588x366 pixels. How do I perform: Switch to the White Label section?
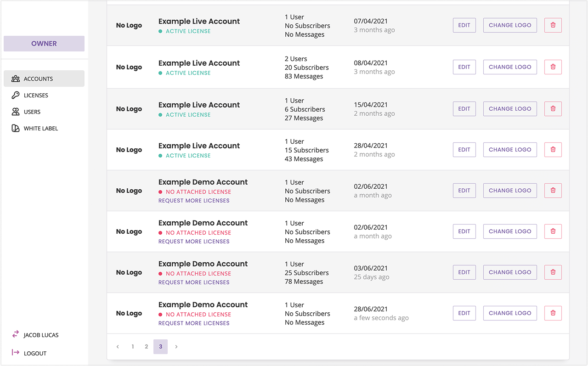point(40,128)
